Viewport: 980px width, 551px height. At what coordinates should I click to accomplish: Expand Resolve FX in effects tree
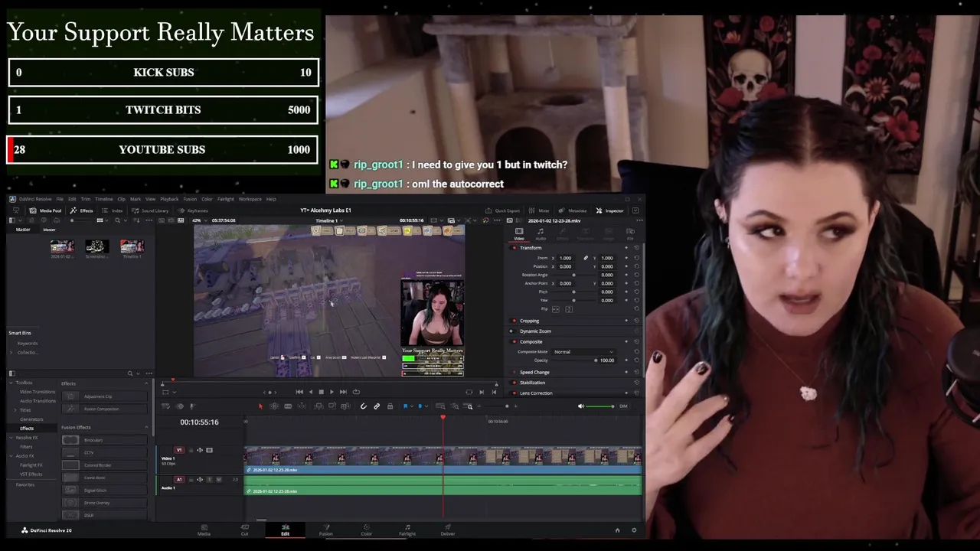[11, 438]
